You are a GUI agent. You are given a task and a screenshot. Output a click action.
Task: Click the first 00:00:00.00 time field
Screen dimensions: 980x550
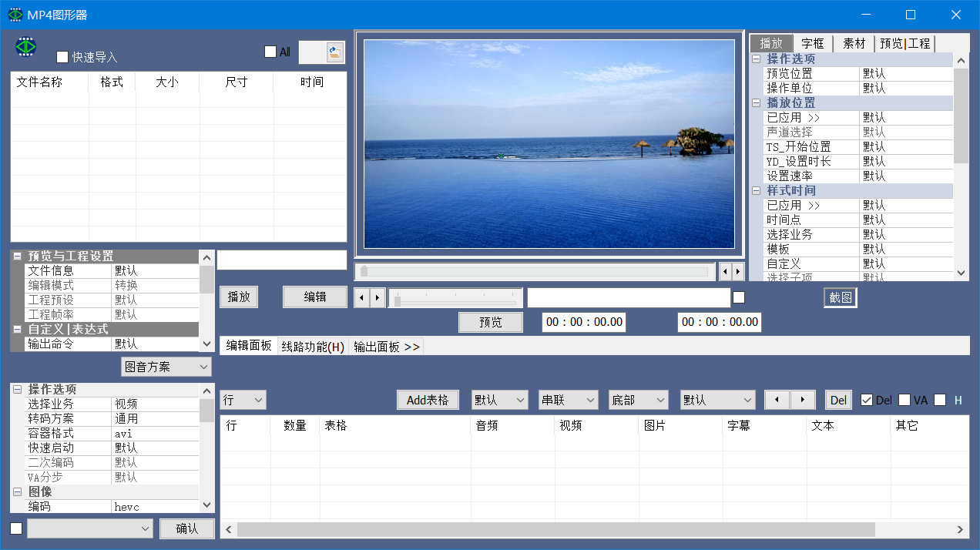(583, 322)
